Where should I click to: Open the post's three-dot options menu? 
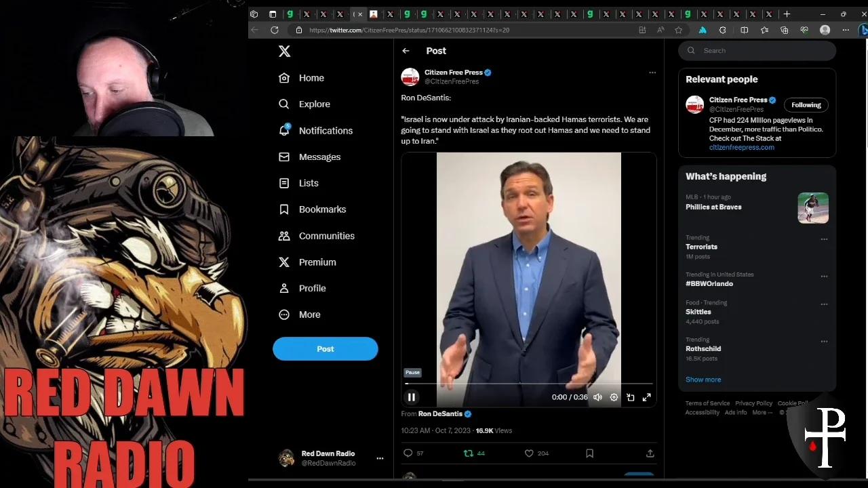coord(652,73)
